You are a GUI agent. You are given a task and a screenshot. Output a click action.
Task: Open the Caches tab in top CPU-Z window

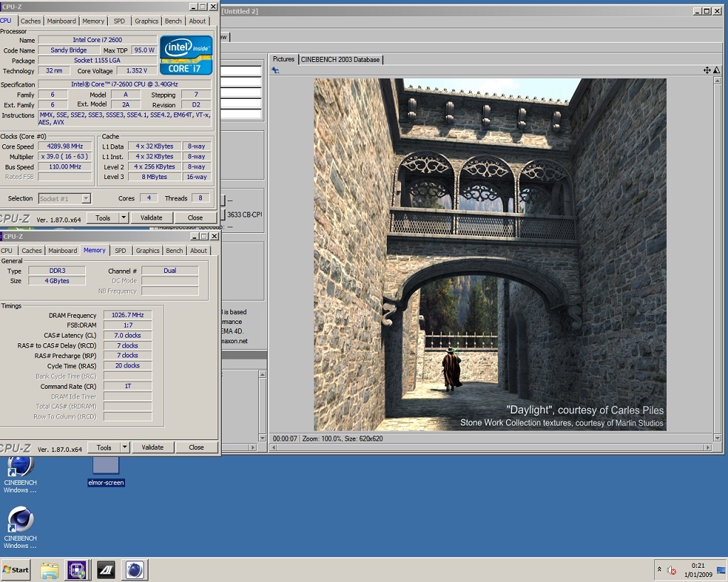click(x=31, y=21)
